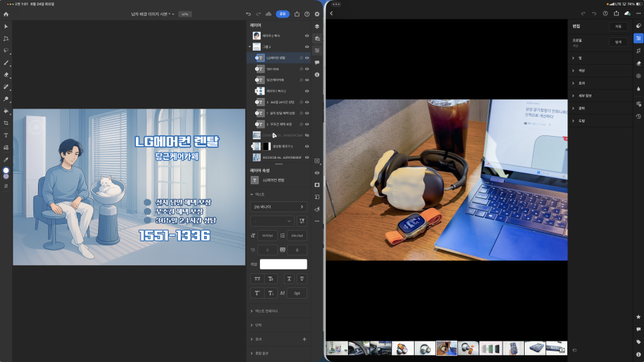
Task: Open Photoshop export/share icon
Action: click(x=297, y=14)
